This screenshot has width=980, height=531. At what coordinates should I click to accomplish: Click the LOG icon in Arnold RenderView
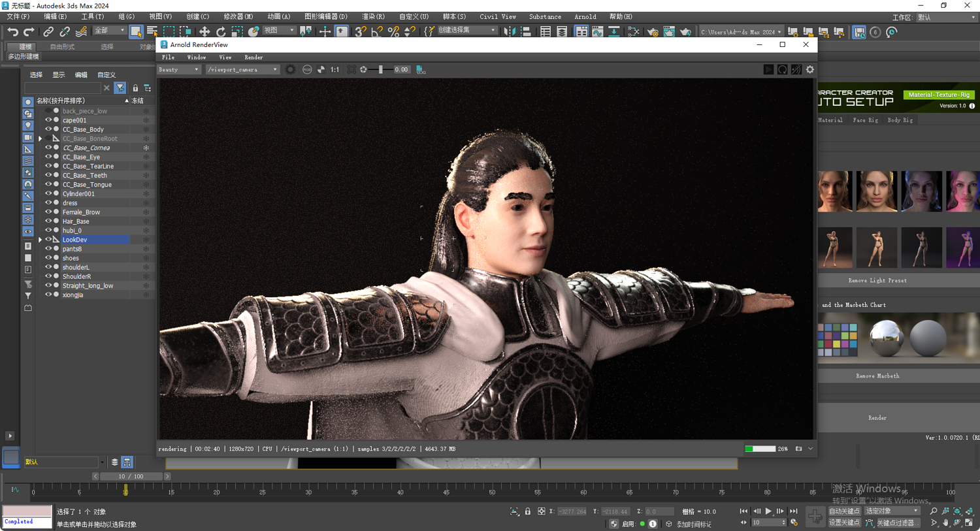[421, 69]
